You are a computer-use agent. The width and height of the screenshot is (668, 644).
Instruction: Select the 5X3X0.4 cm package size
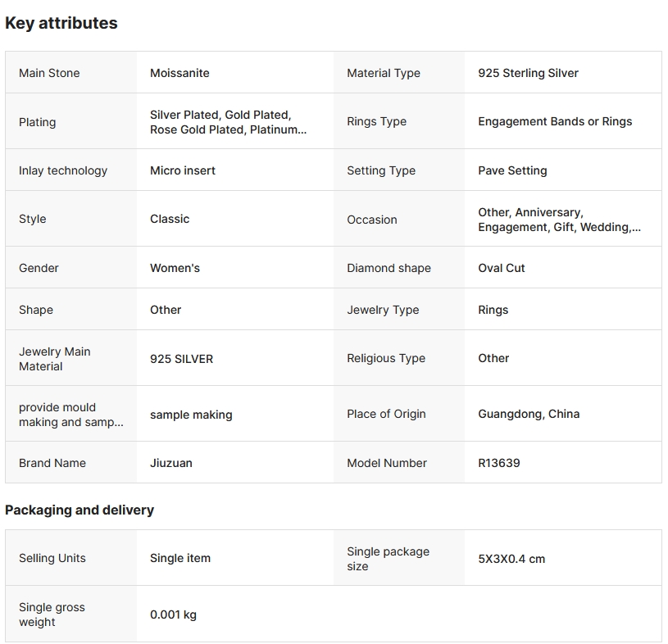[511, 559]
